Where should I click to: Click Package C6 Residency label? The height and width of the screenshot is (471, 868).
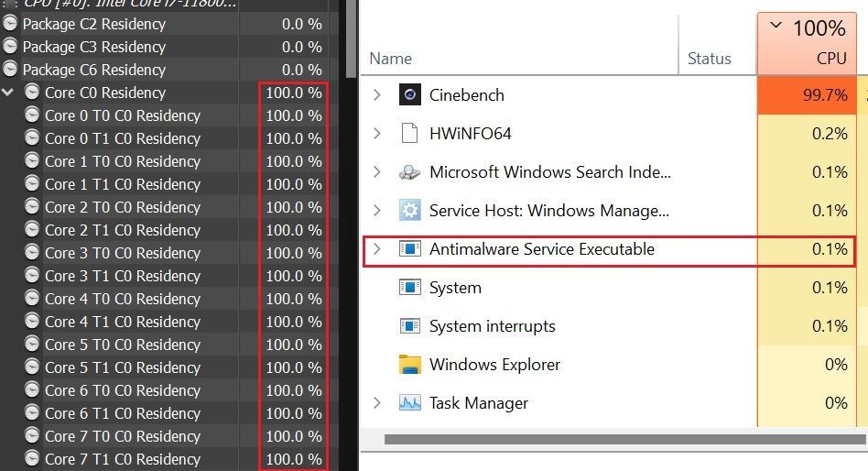tap(94, 70)
